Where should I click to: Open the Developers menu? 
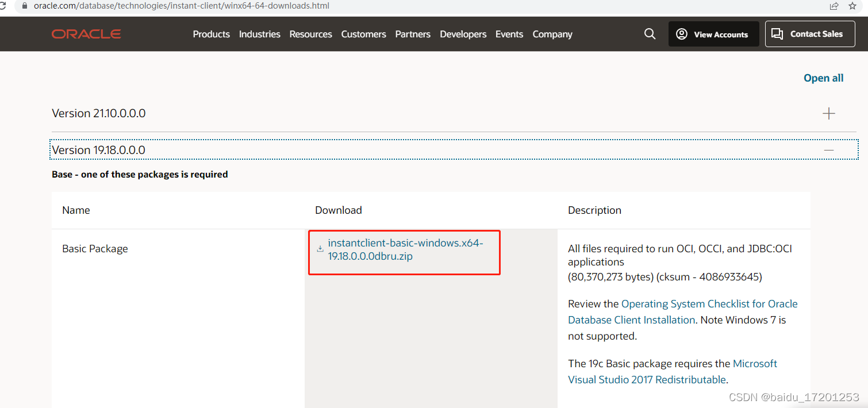463,34
